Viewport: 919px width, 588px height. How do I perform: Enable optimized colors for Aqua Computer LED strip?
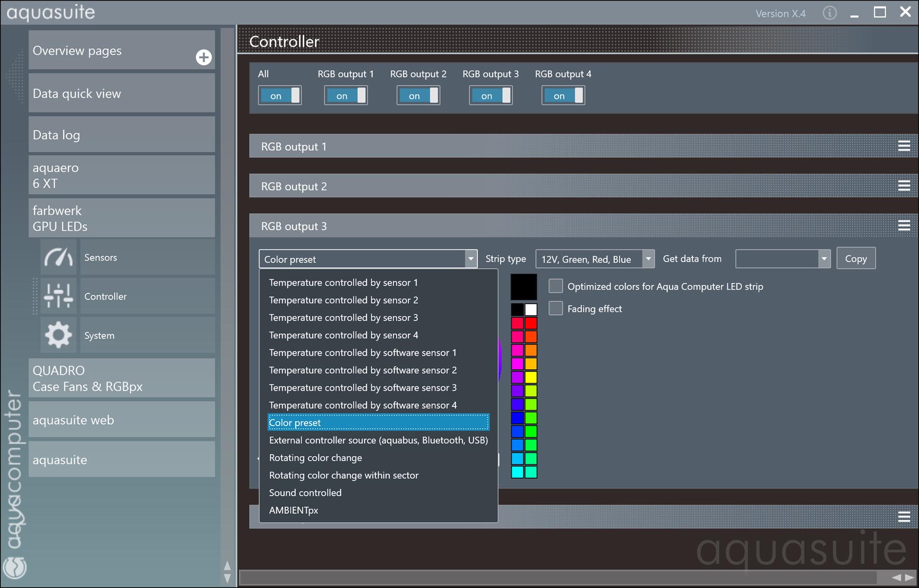click(x=556, y=286)
